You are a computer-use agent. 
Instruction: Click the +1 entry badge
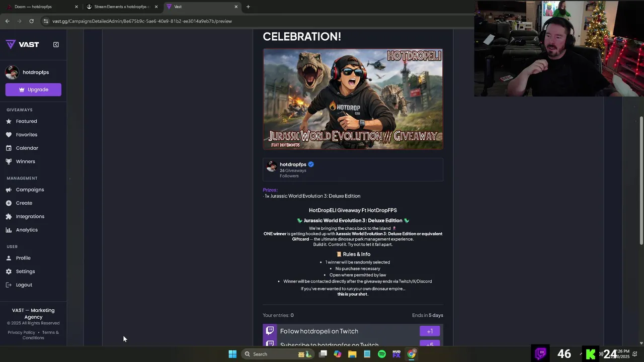pyautogui.click(x=430, y=331)
